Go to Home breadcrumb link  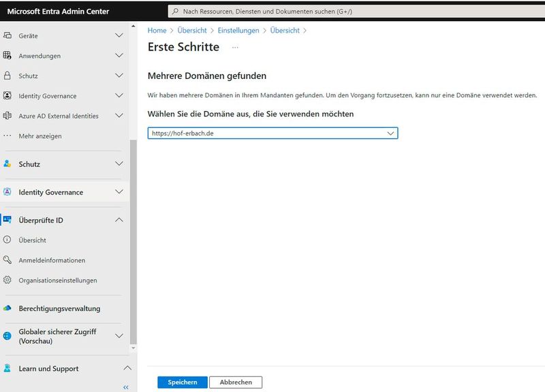point(157,30)
